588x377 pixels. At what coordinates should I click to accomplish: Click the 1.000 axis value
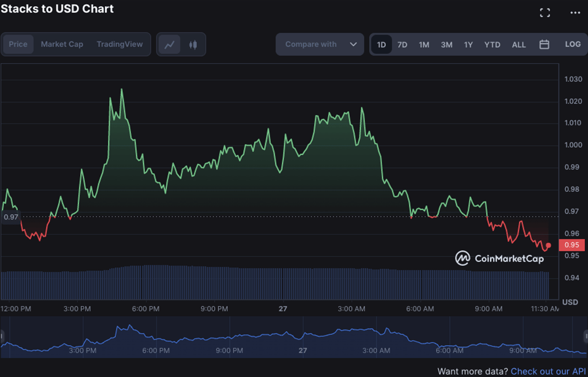pos(573,145)
